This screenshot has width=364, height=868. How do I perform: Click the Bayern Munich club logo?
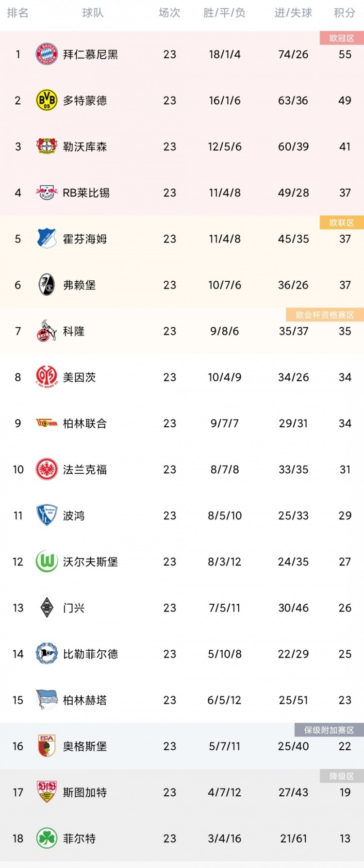click(x=47, y=54)
